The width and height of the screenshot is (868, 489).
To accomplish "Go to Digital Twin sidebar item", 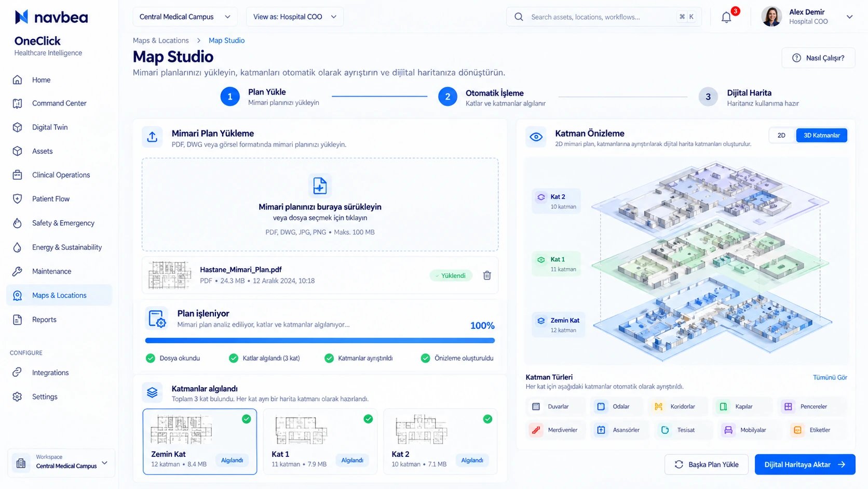I will point(59,127).
